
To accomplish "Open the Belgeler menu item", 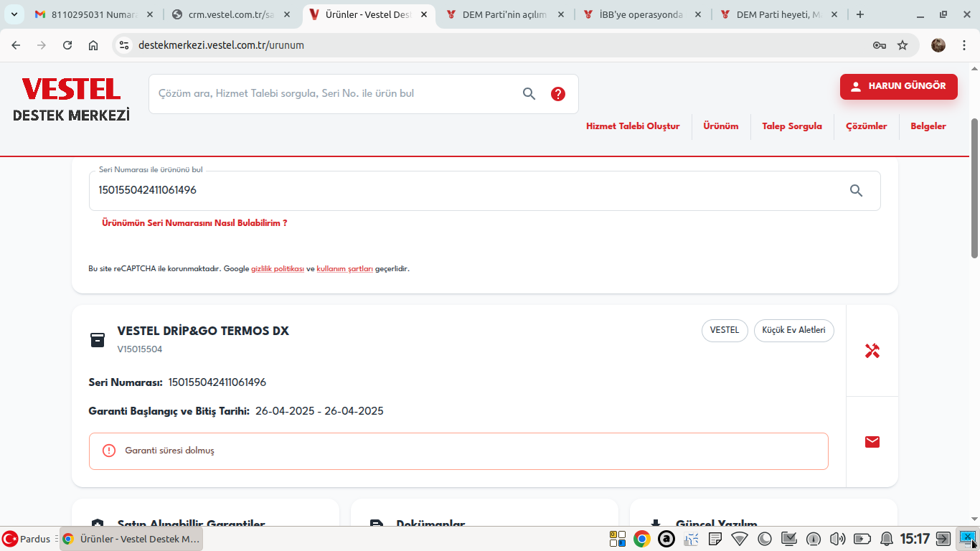I will click(928, 126).
